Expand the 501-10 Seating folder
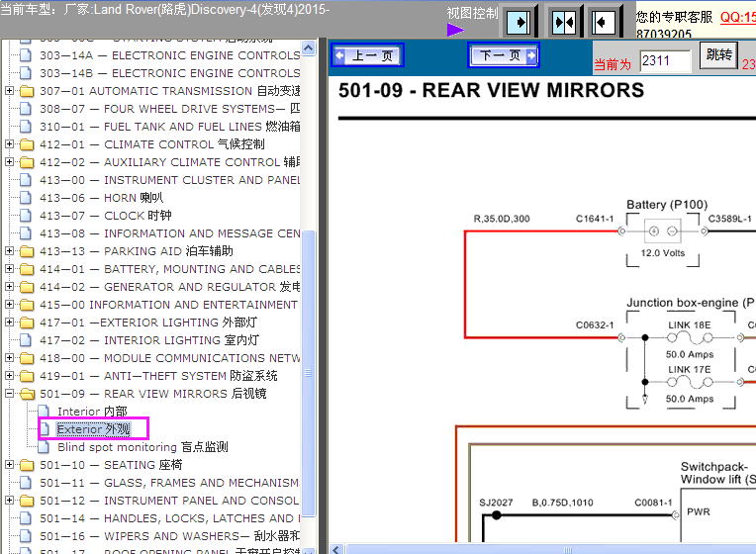Screen dimensions: 756x554 coord(9,465)
